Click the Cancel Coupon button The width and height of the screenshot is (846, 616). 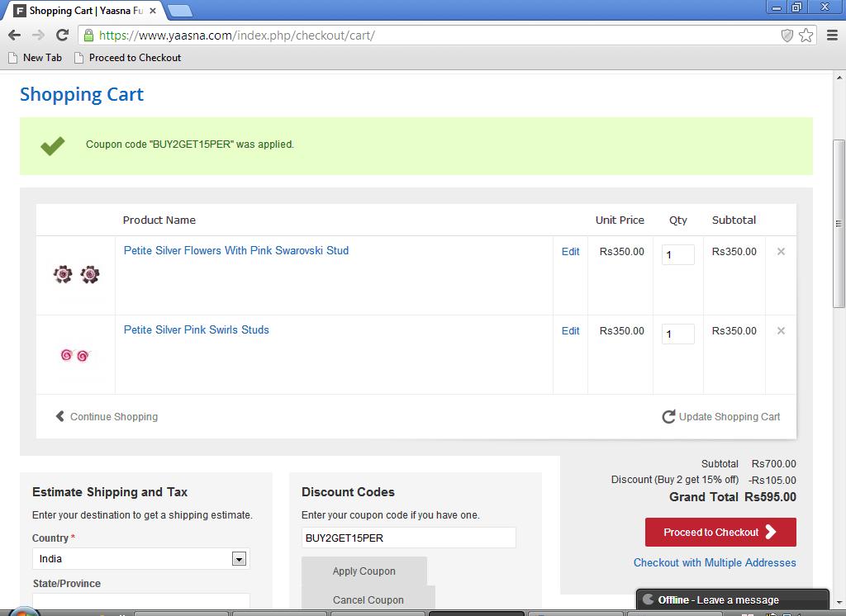368,599
